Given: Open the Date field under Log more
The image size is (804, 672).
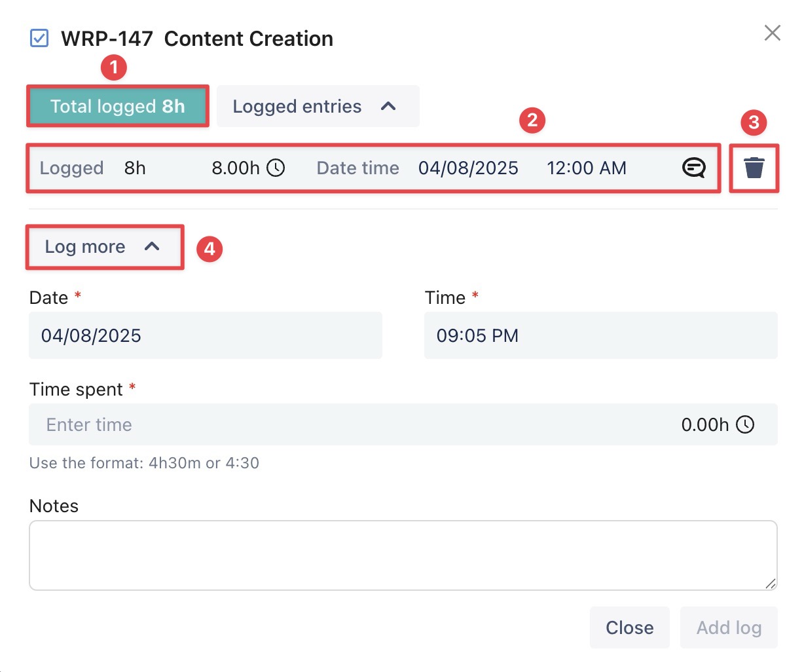Looking at the screenshot, I should [x=205, y=335].
